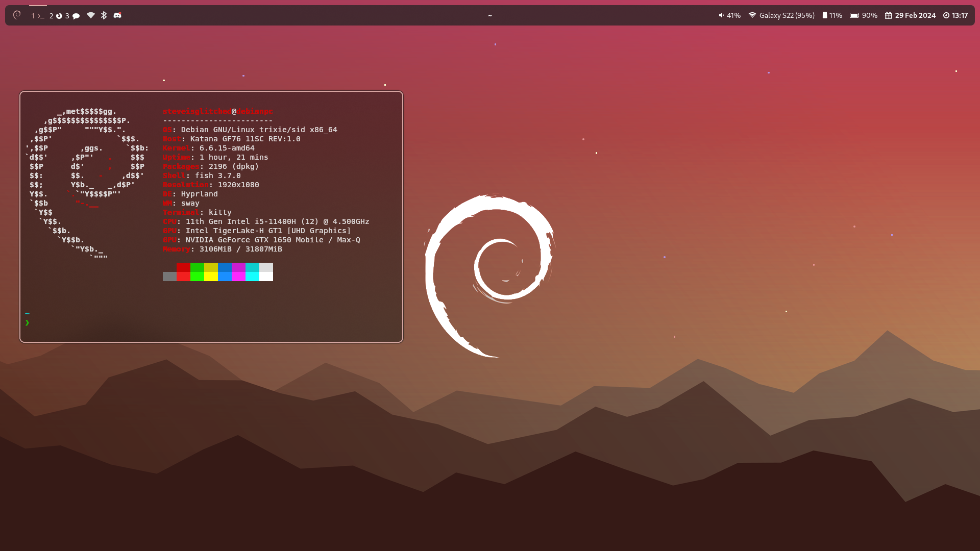Click the terminal icon on workspace 1

40,15
